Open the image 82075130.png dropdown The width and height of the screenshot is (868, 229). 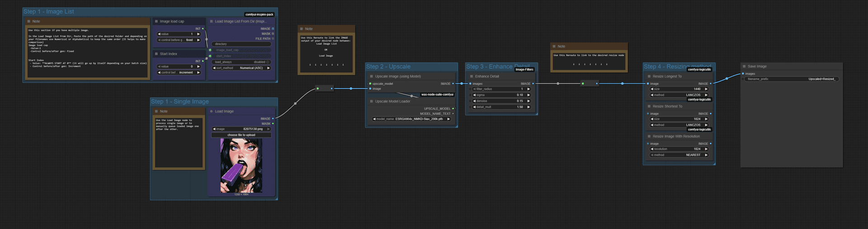(x=241, y=129)
